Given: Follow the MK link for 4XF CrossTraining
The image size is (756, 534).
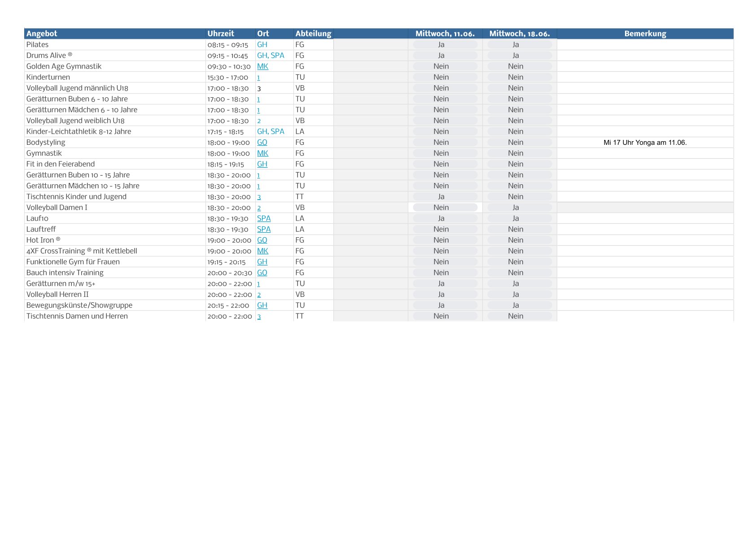Looking at the screenshot, I should pyautogui.click(x=262, y=251).
